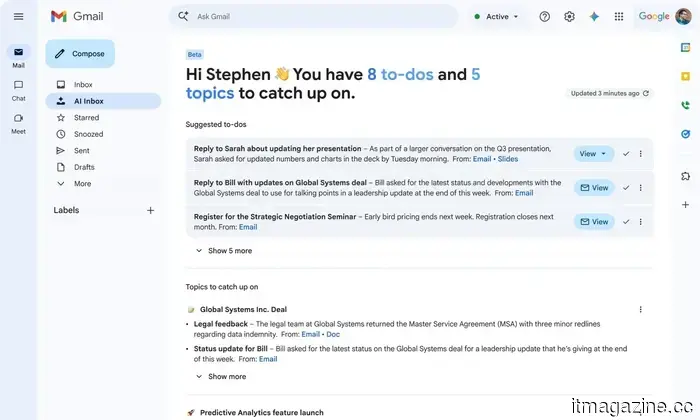View email for Global Systems deal to-do
The image size is (700, 420).
coord(594,188)
